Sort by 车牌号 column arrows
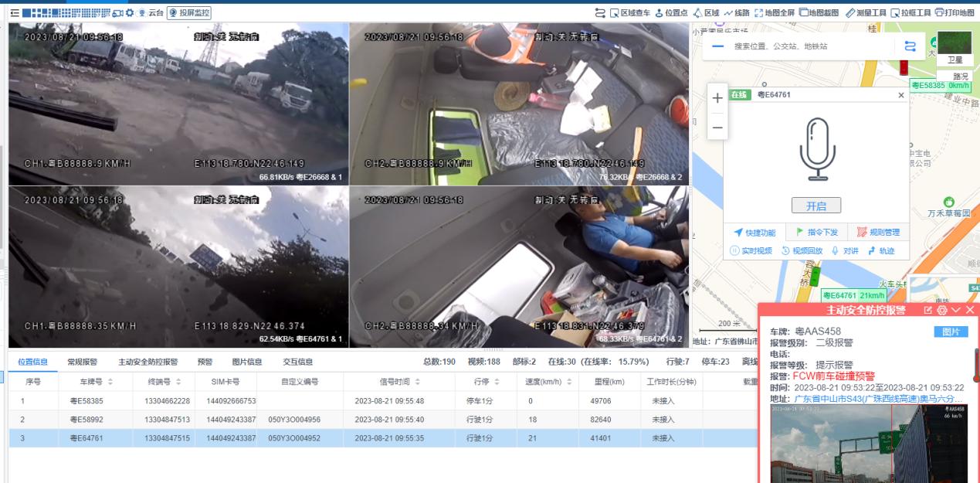Viewport: 980px width, 483px height. [110, 382]
